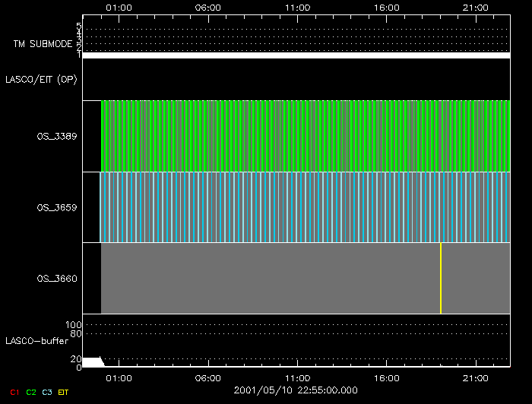The height and width of the screenshot is (404, 532).
Task: Select the 11:00 tick on the top axis
Action: tap(297, 7)
